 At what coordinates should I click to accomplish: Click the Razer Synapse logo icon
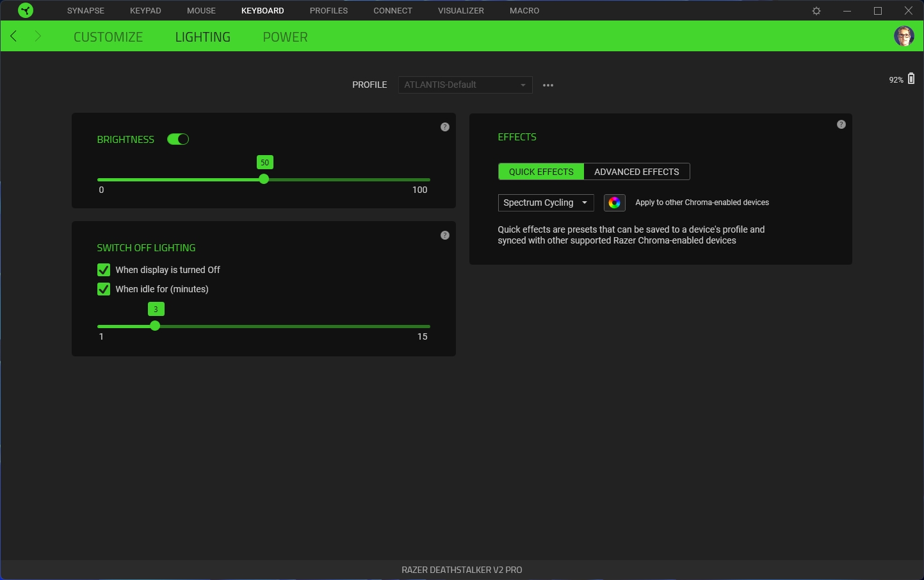25,10
